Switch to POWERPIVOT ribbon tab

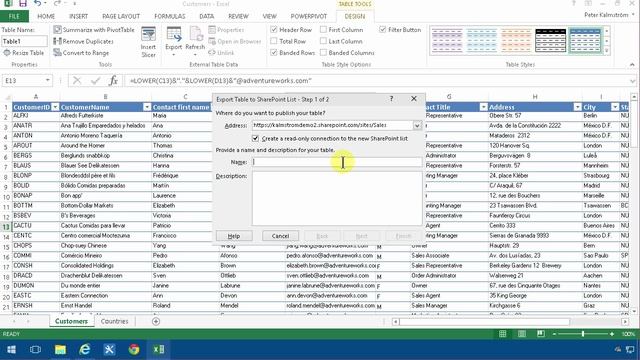(x=309, y=16)
